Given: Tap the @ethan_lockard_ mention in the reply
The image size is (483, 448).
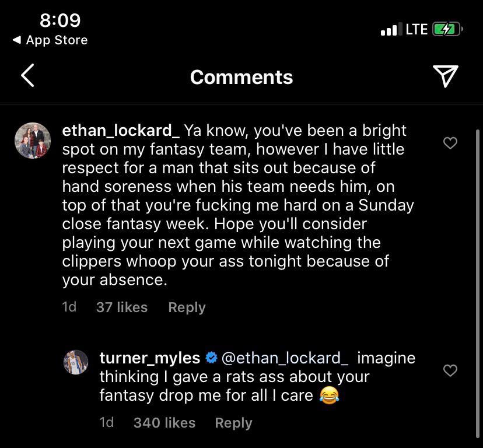Looking at the screenshot, I should coord(285,358).
